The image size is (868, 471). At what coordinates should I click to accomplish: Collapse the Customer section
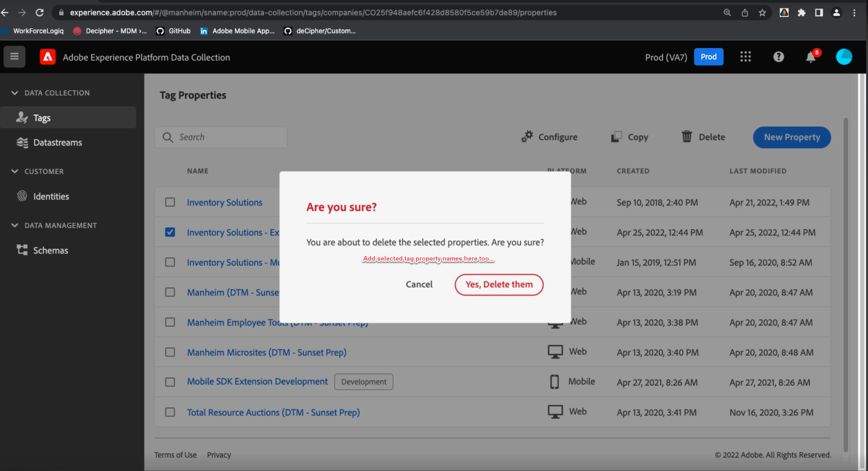click(14, 171)
